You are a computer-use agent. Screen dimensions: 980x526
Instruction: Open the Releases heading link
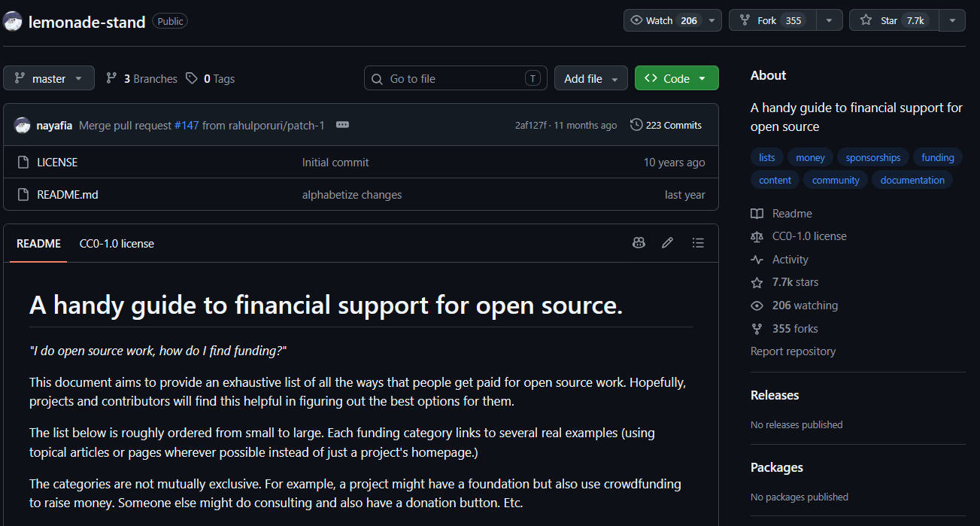775,395
